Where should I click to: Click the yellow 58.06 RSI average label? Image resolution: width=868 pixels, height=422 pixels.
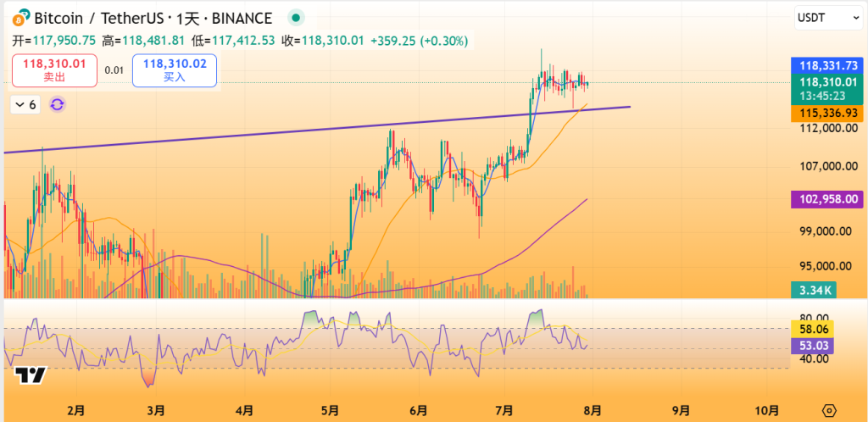[x=811, y=329]
